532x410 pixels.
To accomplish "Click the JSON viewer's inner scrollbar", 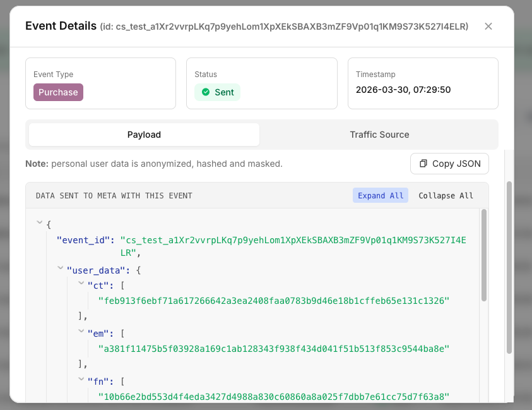I will 484,255.
